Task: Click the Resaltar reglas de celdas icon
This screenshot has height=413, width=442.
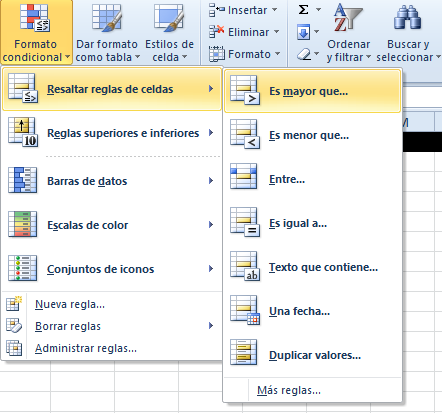Action: coord(23,88)
